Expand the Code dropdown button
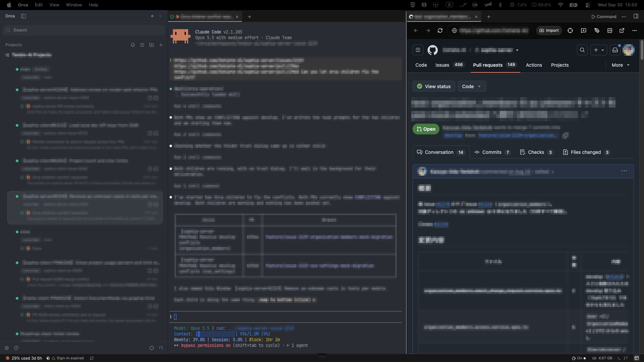This screenshot has height=362, width=644. [472, 86]
